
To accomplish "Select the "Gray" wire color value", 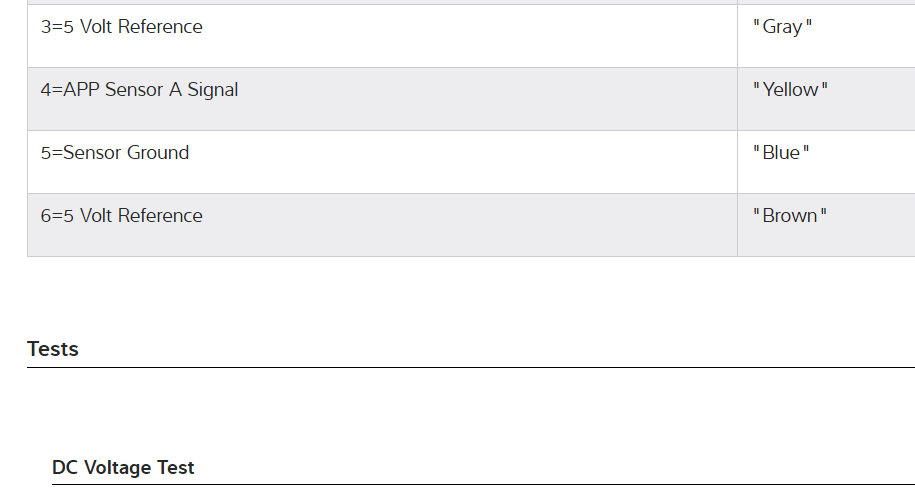I will tap(782, 27).
